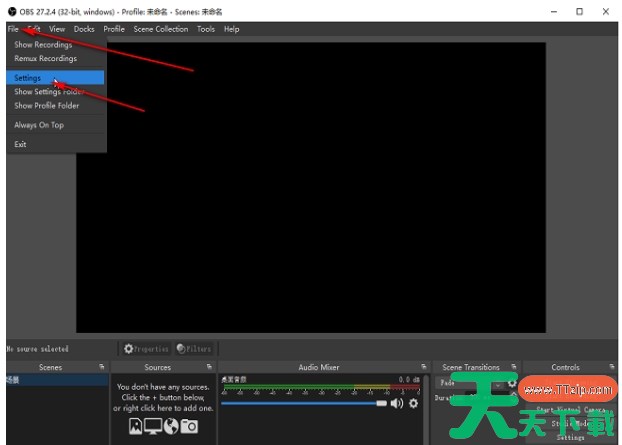
Task: Toggle Always On Top in File menu
Action: [x=39, y=125]
